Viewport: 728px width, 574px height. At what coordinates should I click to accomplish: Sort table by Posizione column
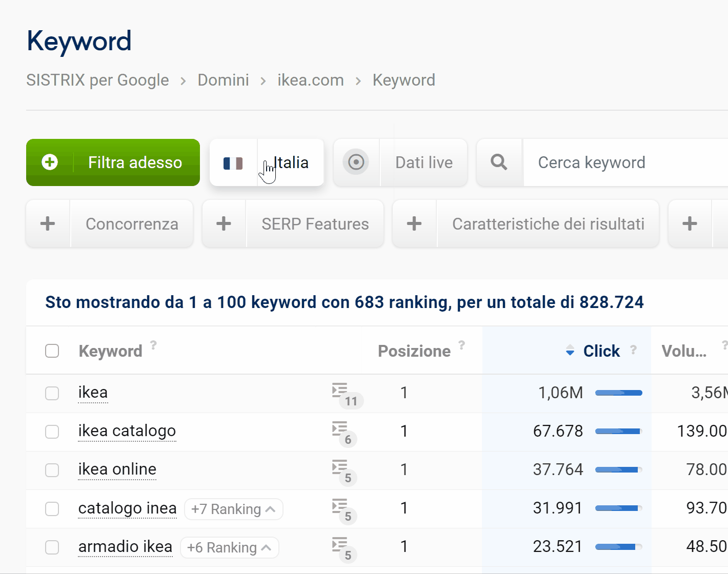point(414,351)
